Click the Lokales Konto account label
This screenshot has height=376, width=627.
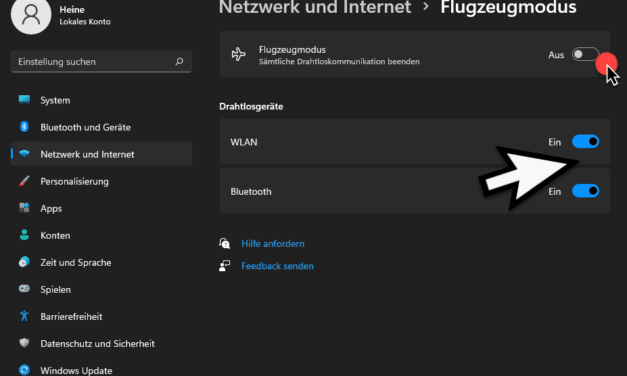[x=85, y=22]
